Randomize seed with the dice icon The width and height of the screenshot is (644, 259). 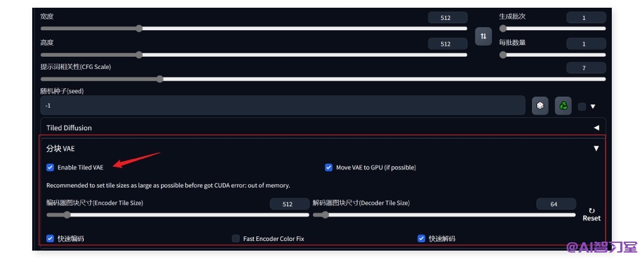pos(540,106)
